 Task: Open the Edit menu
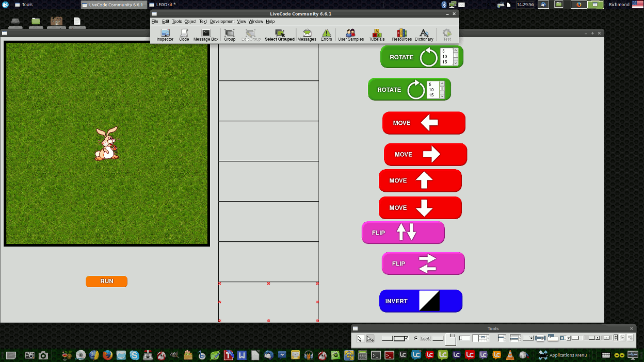166,22
